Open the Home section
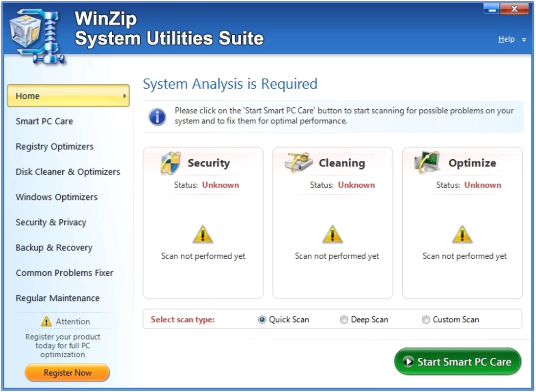Viewport: 536px width, 392px height. (69, 96)
